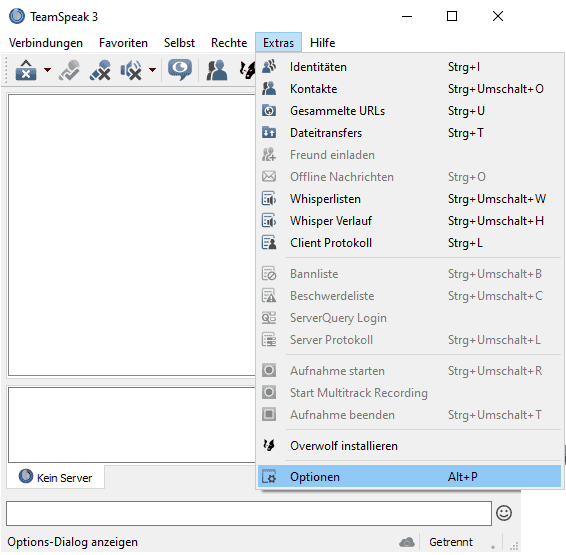Click the TeamSpeak 3 logo icon
566x555 pixels.
[x=17, y=17]
